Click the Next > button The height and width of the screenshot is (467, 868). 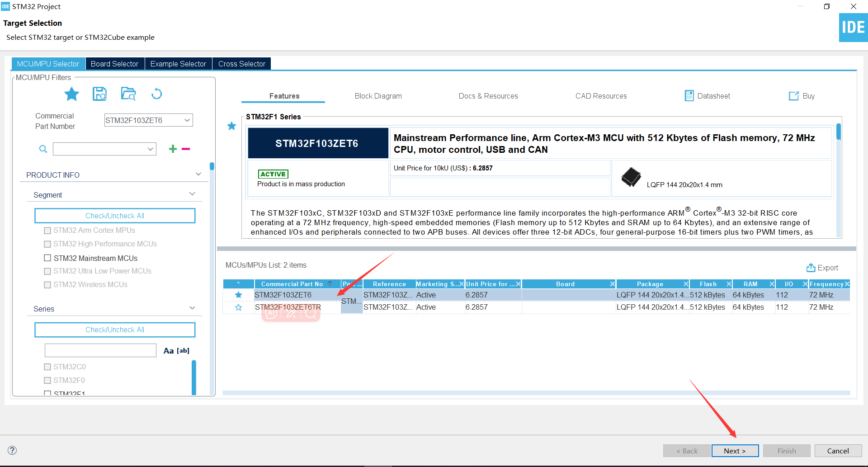coord(735,451)
